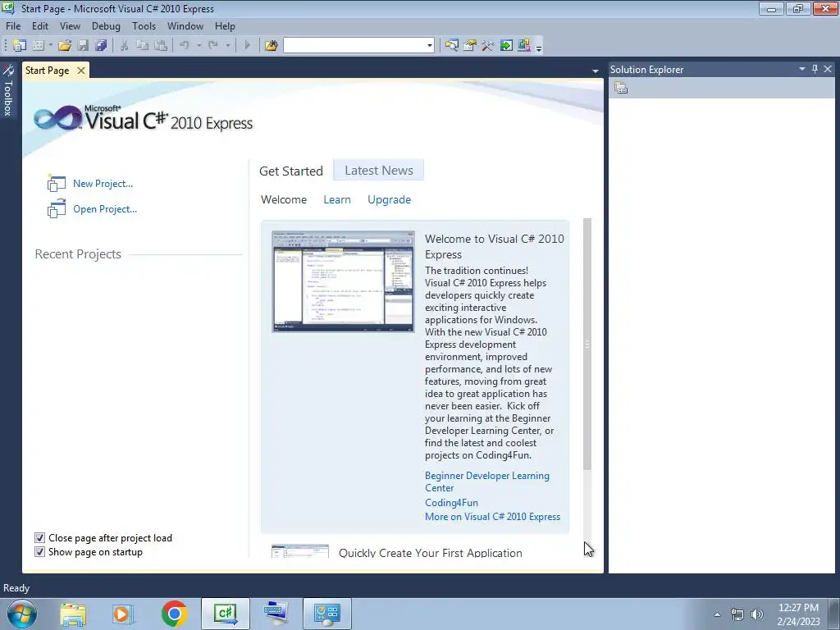Click the Start Page toolbar icon
Image resolution: width=840 pixels, height=630 pixels.
[505, 46]
